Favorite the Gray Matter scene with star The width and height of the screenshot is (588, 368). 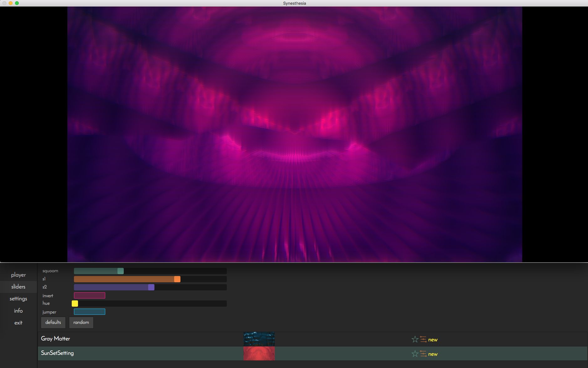[x=415, y=340]
